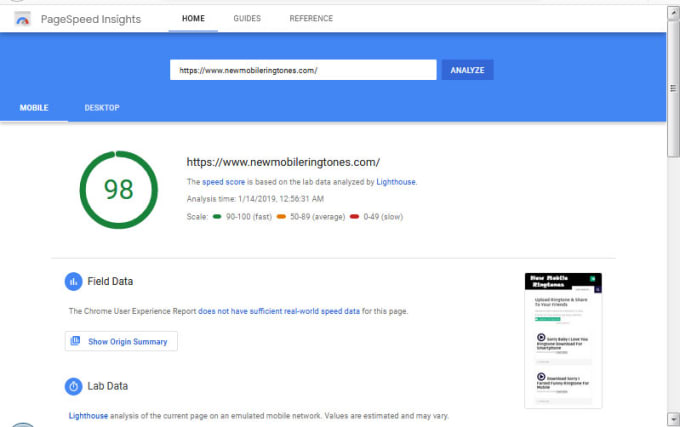Click the vertical scrollbar thumb
This screenshot has height=427, width=680.
[673, 88]
